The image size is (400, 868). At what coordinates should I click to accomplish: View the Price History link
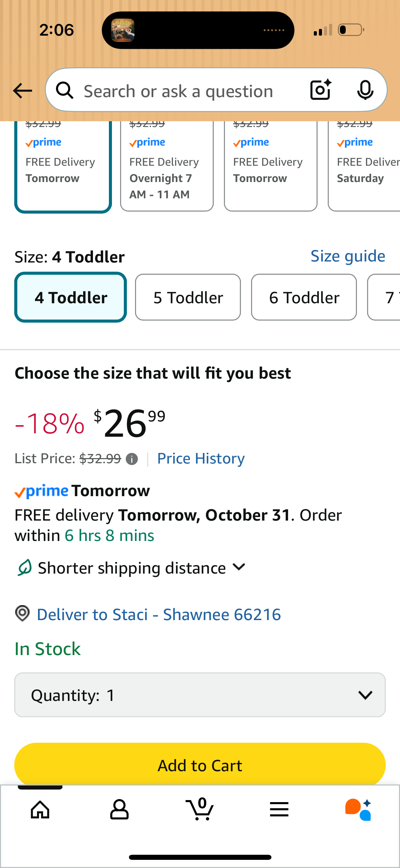tap(201, 458)
